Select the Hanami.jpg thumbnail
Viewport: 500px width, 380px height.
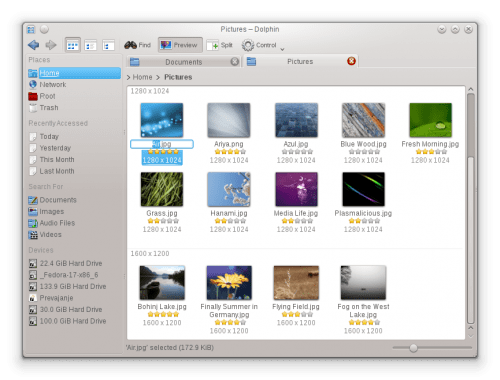tap(229, 189)
